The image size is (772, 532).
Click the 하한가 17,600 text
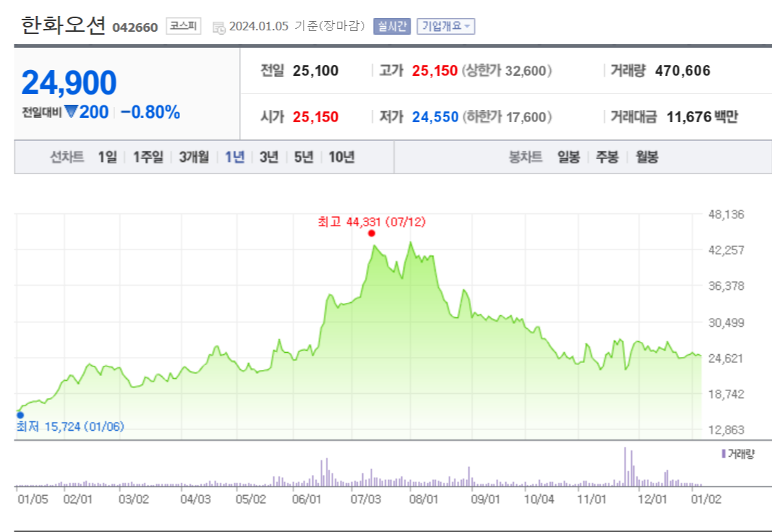tap(507, 117)
